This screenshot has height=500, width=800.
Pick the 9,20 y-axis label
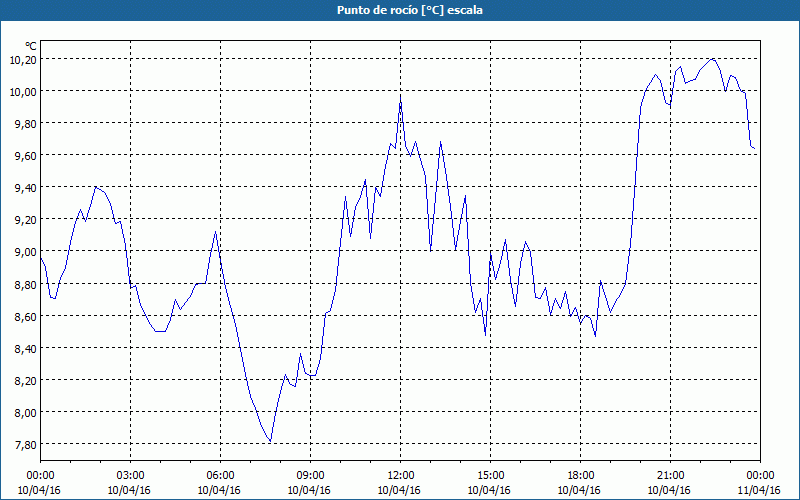(x=26, y=220)
